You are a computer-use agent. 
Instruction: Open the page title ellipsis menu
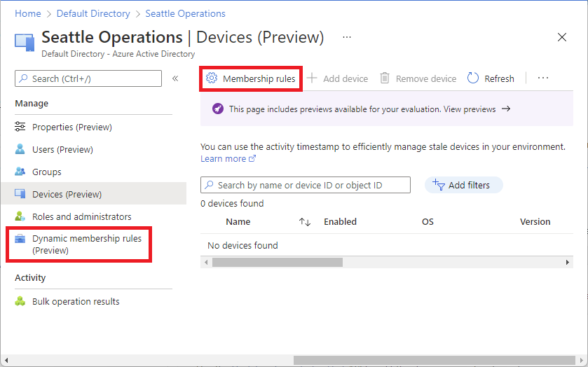tap(347, 37)
